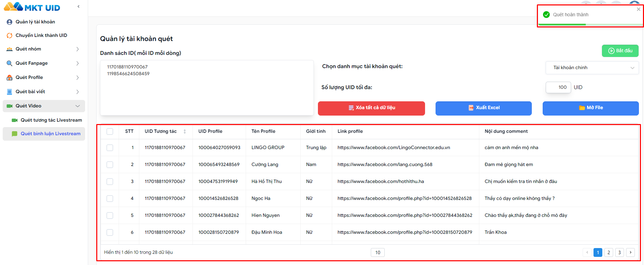The image size is (644, 265).
Task: Expand the Quét nhóm submenu chevron
Action: 78,49
